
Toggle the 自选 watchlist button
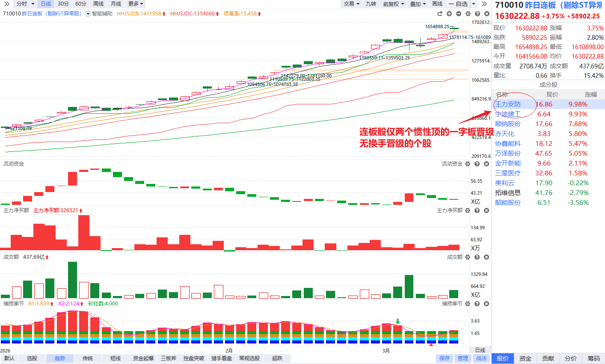pyautogui.click(x=458, y=4)
